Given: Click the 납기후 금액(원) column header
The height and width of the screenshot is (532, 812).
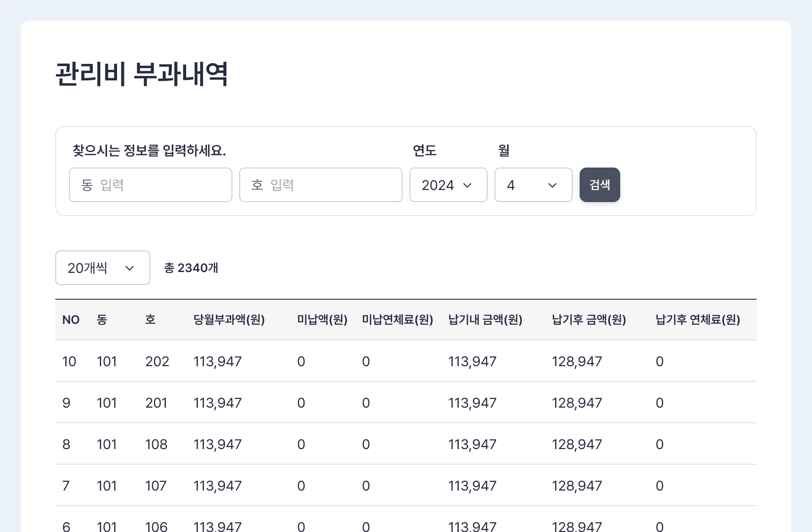Looking at the screenshot, I should [589, 320].
